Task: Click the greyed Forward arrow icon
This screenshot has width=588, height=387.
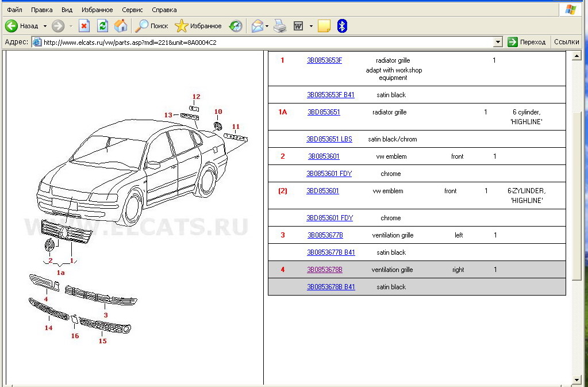Action: pos(57,26)
